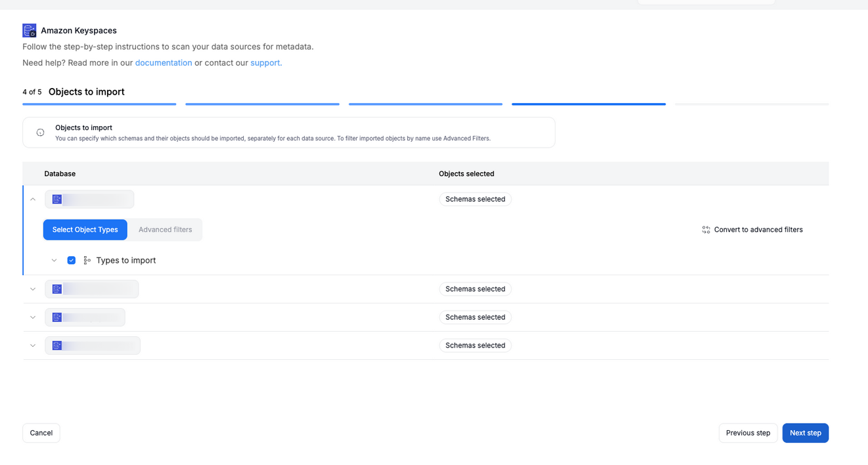Click the Objects to import step heading

(87, 92)
